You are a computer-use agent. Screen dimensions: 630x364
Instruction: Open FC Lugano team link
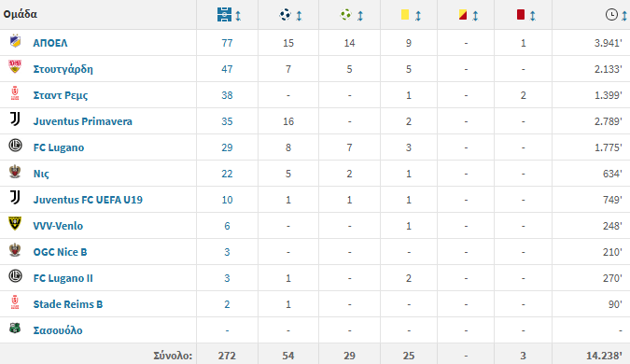[59, 147]
